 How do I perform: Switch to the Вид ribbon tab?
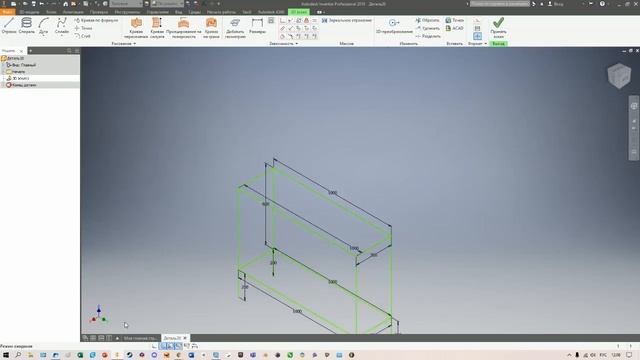click(178, 12)
